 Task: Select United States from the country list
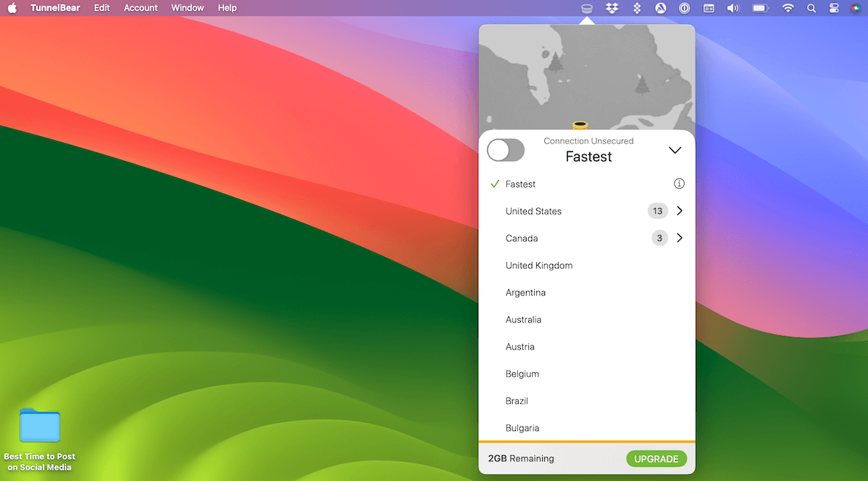[587, 211]
